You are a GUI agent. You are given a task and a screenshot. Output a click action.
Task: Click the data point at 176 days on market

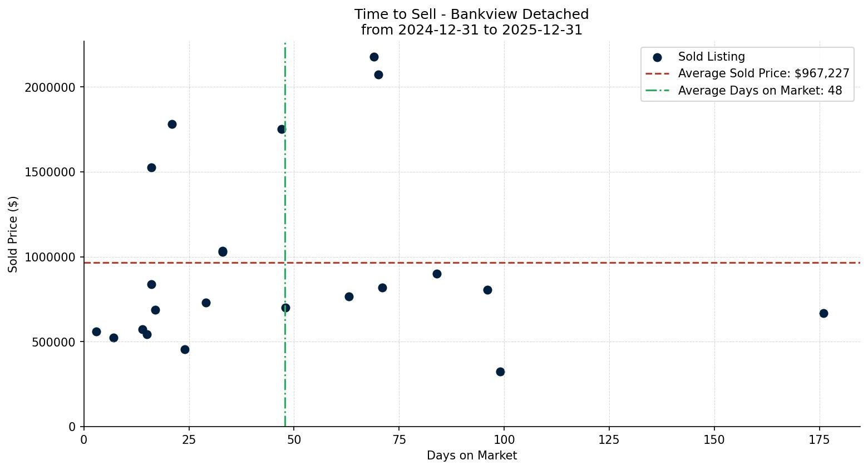(823, 314)
